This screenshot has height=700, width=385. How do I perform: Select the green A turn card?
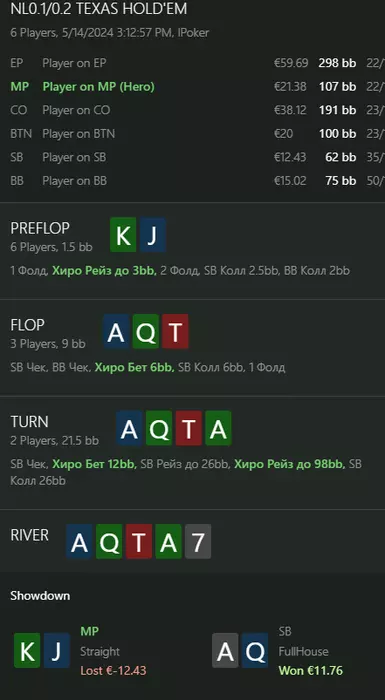pyautogui.click(x=218, y=428)
